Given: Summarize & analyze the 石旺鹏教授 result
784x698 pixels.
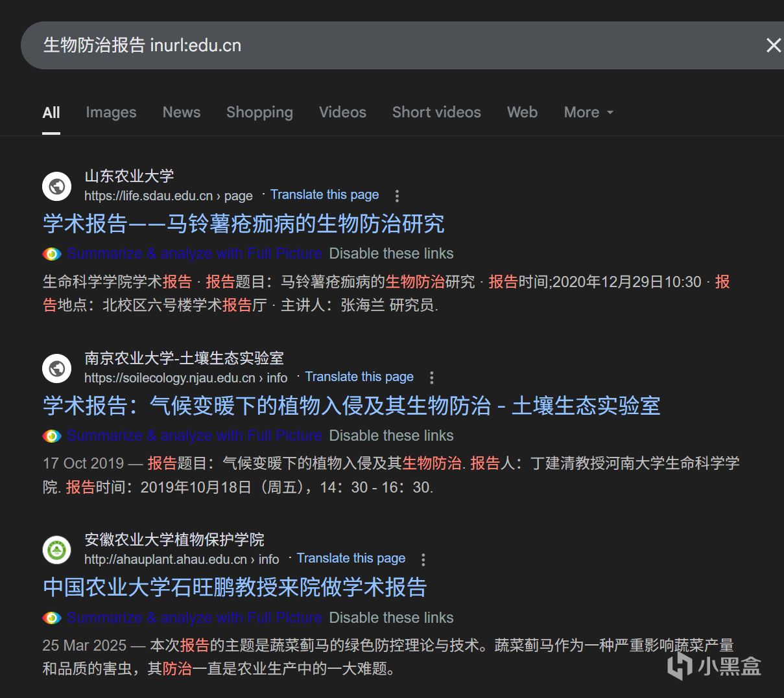Looking at the screenshot, I should (195, 618).
